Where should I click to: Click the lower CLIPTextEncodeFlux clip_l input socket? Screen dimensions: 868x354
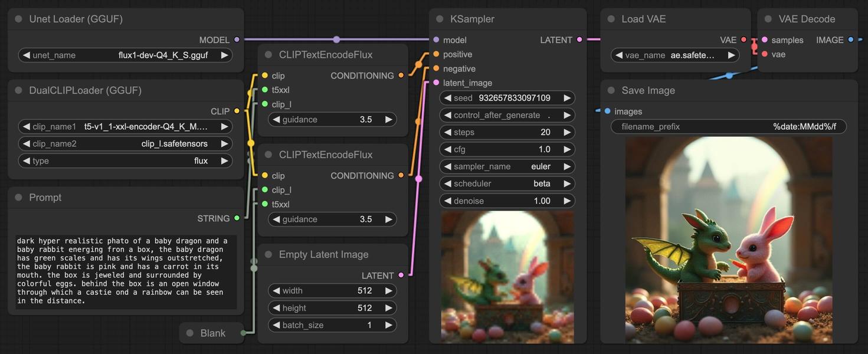click(265, 189)
